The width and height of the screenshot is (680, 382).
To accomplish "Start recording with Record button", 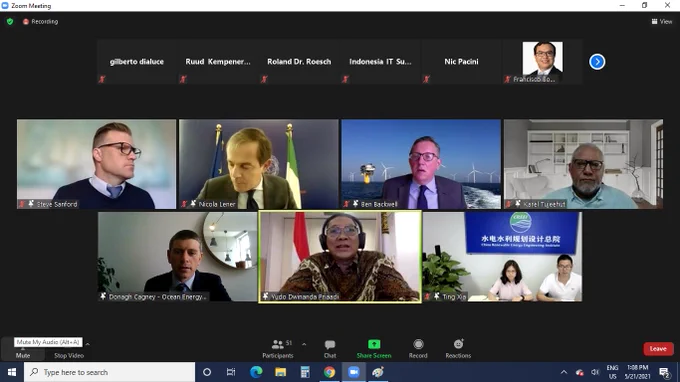I will [x=418, y=349].
